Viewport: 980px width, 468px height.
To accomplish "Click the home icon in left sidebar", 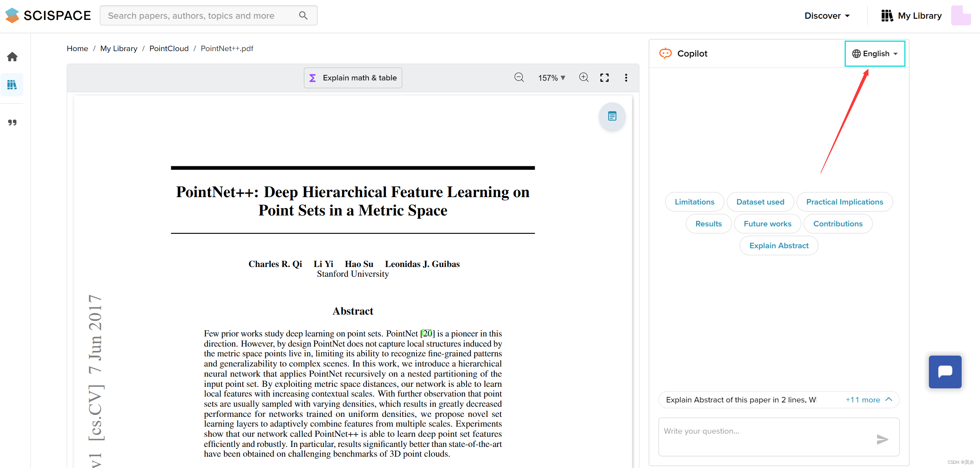I will [12, 57].
